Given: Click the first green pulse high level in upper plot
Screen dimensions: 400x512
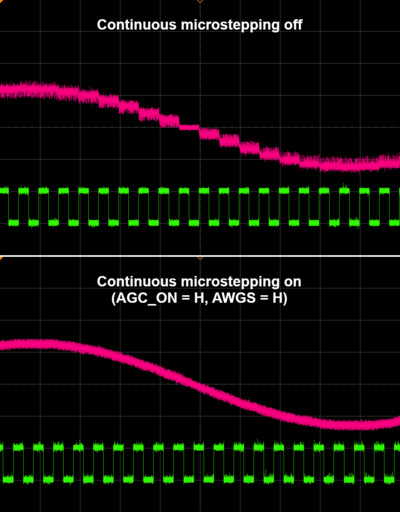Looking at the screenshot, I should coord(4,191).
